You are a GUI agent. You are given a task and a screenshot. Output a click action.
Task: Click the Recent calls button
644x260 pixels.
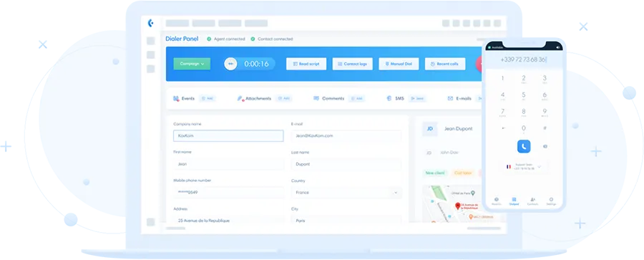point(445,64)
